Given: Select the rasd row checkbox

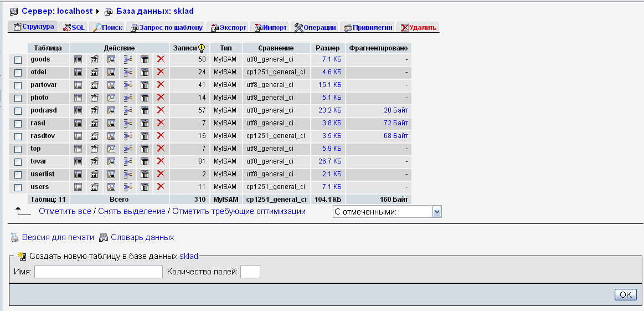Looking at the screenshot, I should tap(18, 124).
